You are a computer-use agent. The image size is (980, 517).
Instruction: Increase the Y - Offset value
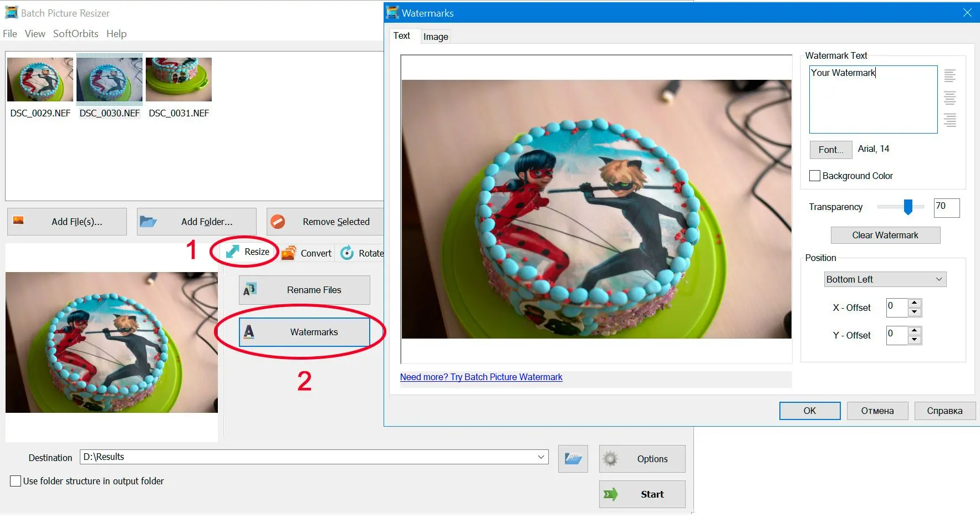[915, 331]
